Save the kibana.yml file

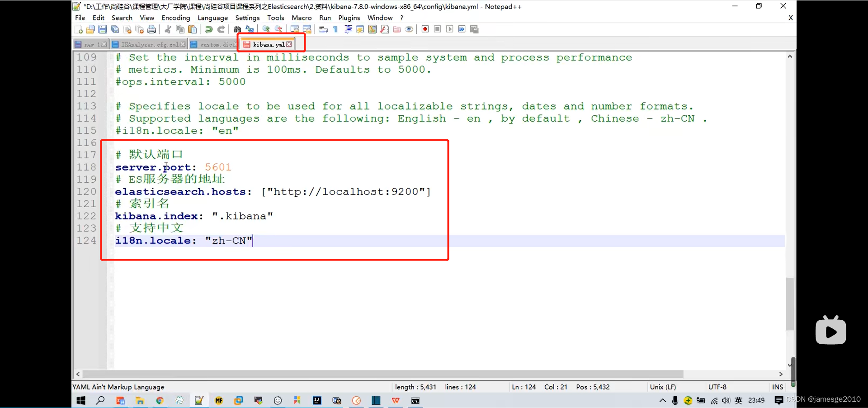(x=103, y=29)
